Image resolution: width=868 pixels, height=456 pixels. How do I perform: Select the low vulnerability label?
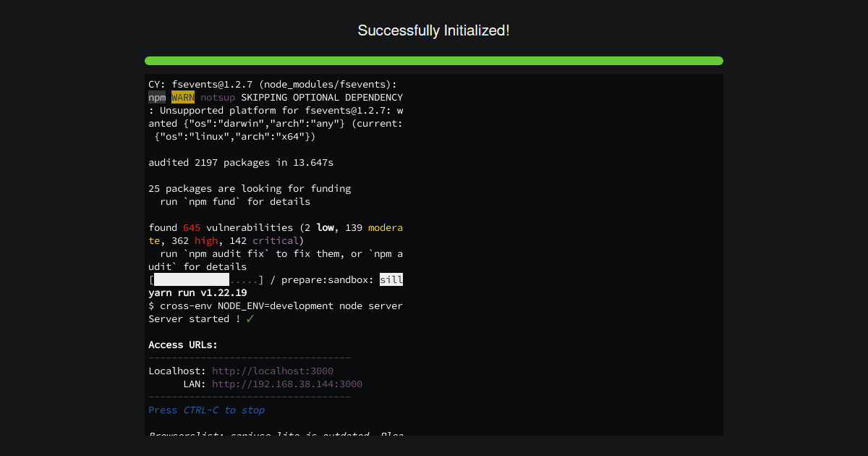(x=325, y=227)
